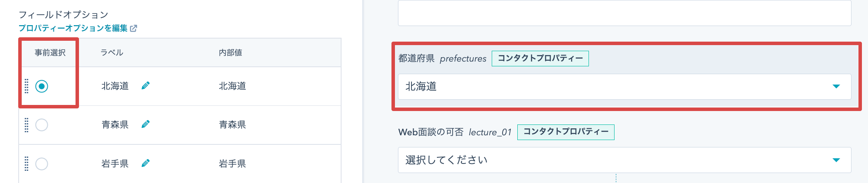Viewport: 868px width, 183px height.
Task: Edit the 岩手県 label with pencil icon
Action: [146, 163]
